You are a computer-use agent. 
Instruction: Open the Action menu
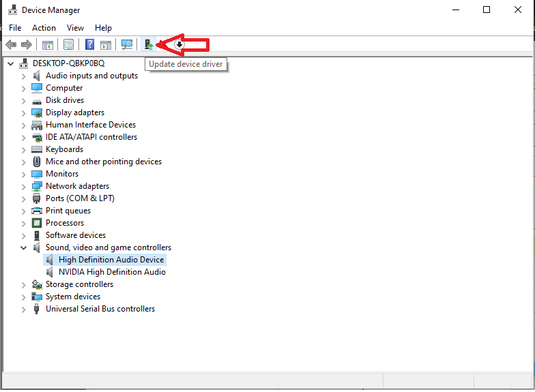(44, 28)
